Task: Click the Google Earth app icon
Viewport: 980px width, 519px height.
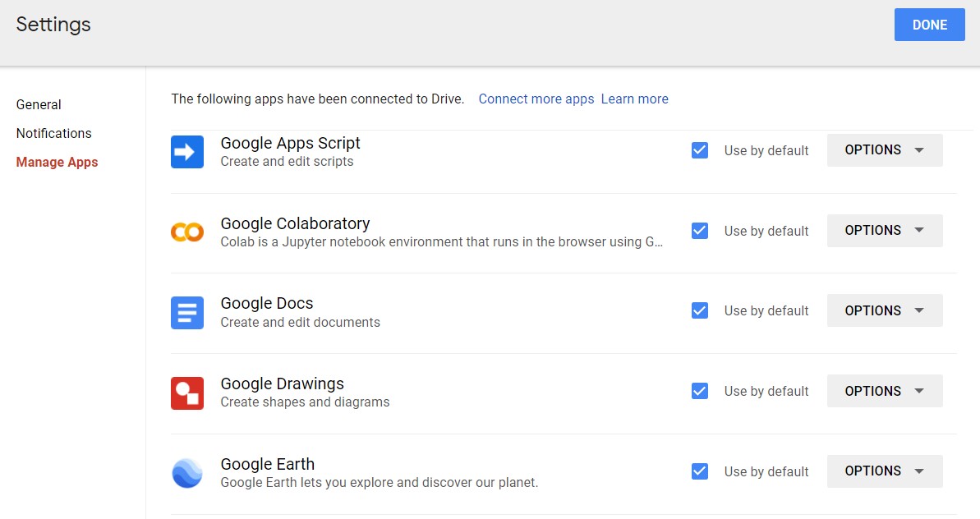Action: pyautogui.click(x=186, y=473)
